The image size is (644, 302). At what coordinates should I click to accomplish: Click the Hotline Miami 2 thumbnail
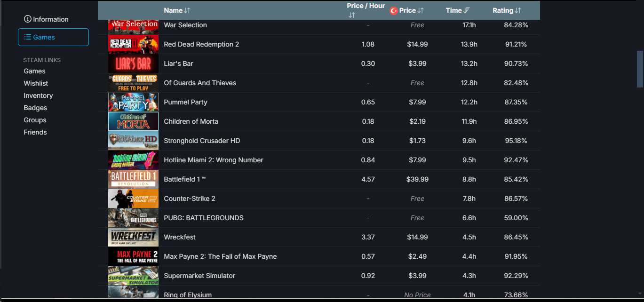pos(133,160)
